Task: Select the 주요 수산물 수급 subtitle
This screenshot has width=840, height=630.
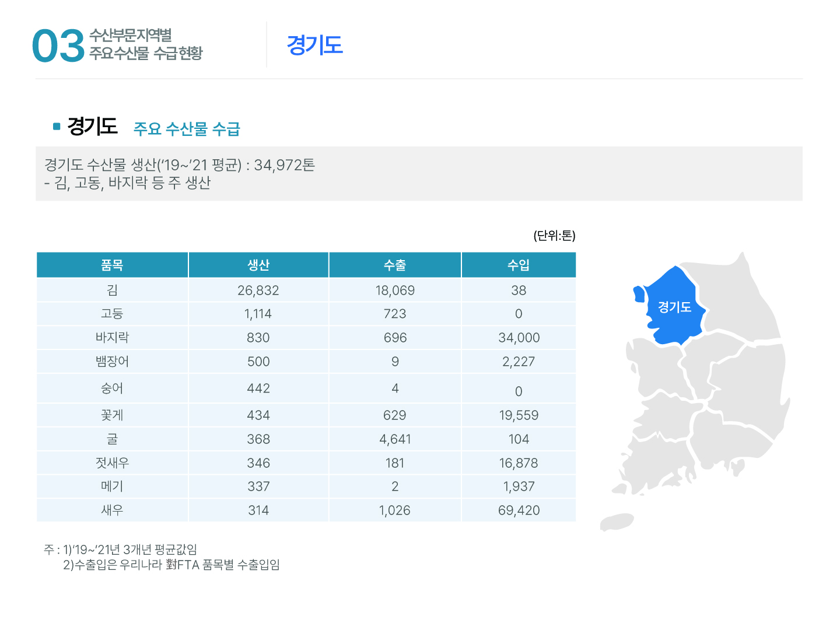Action: pyautogui.click(x=187, y=128)
